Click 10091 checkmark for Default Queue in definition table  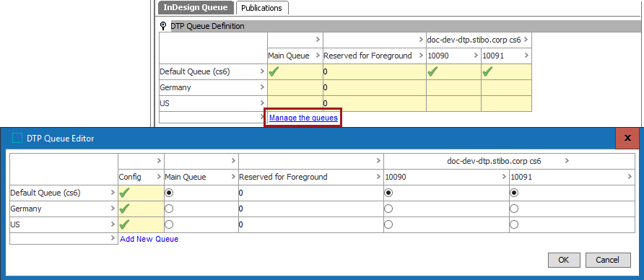(488, 72)
